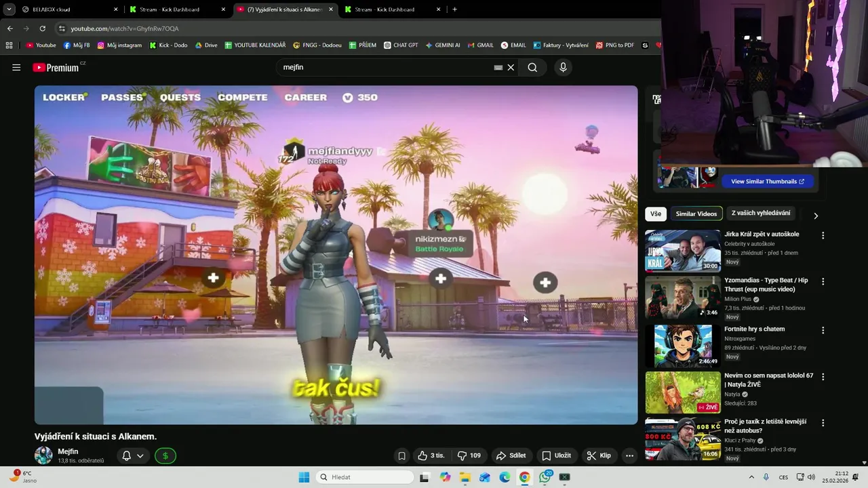Open the notification bell dropdown for Mejfin
The image size is (868, 488).
(132, 455)
